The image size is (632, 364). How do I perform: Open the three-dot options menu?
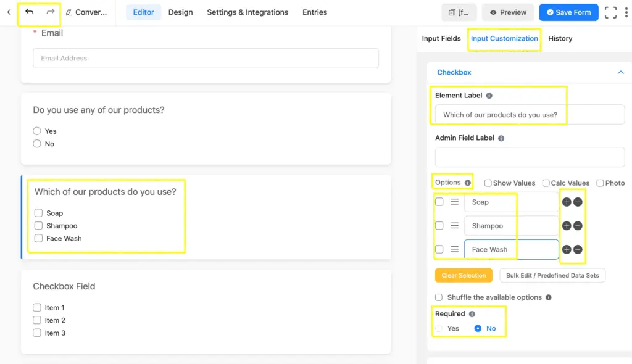coord(625,12)
